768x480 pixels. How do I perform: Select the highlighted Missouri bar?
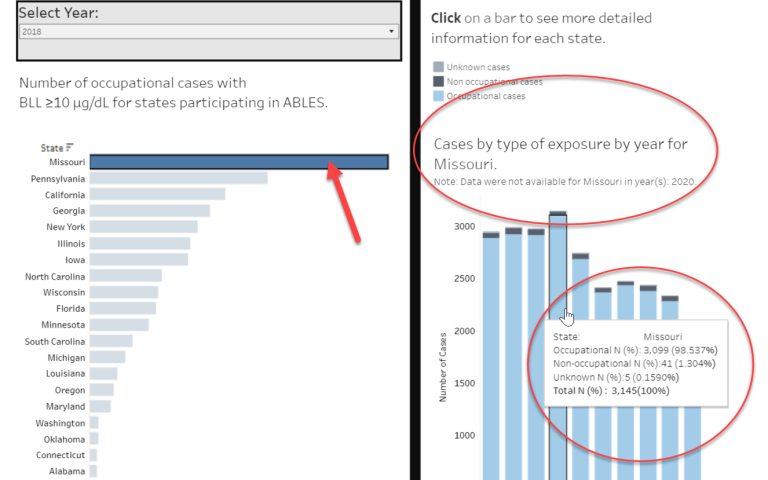pos(238,162)
